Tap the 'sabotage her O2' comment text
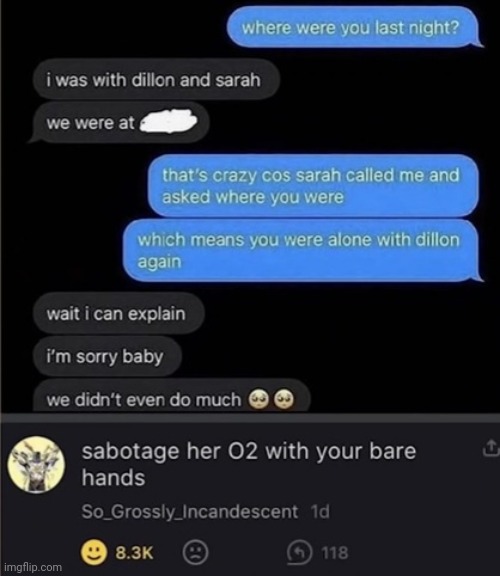This screenshot has width=500, height=576. [249, 464]
